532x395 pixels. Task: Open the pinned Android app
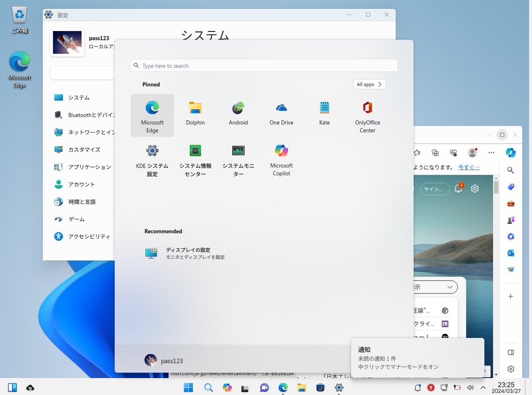[x=238, y=113]
